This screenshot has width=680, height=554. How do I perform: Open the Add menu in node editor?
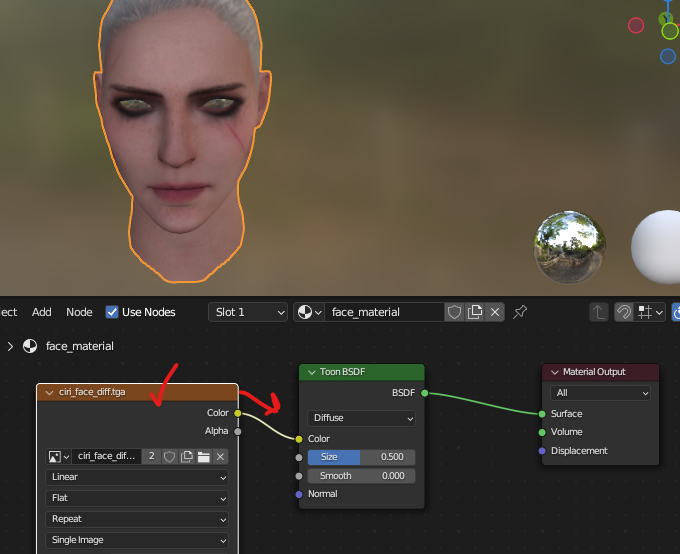42,312
